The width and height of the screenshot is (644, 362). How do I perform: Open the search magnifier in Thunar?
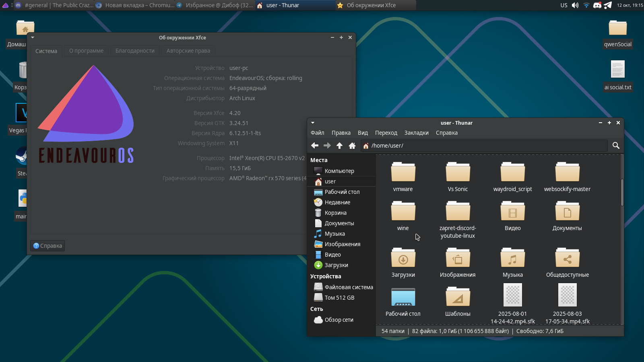[616, 146]
